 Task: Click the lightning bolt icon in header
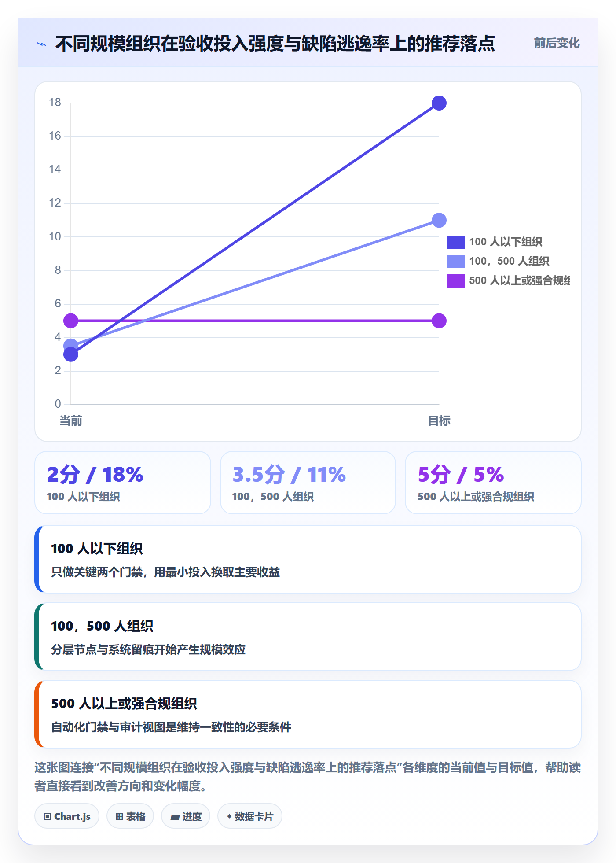42,44
